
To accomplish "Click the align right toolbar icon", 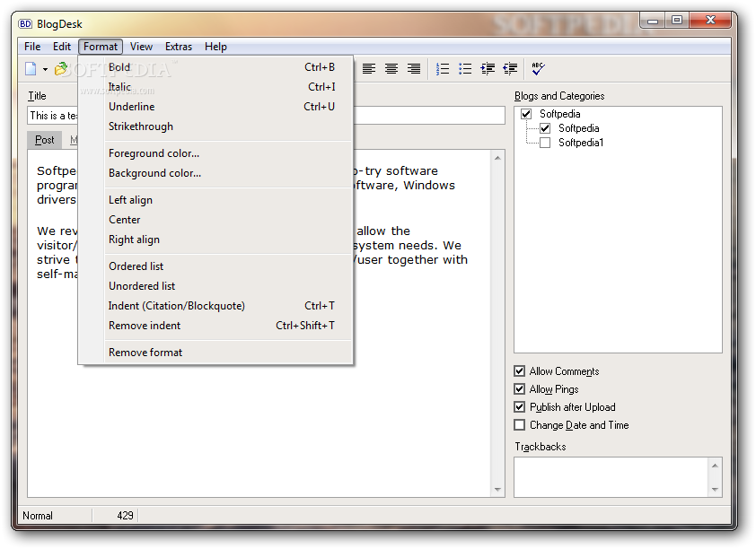I will click(x=414, y=69).
